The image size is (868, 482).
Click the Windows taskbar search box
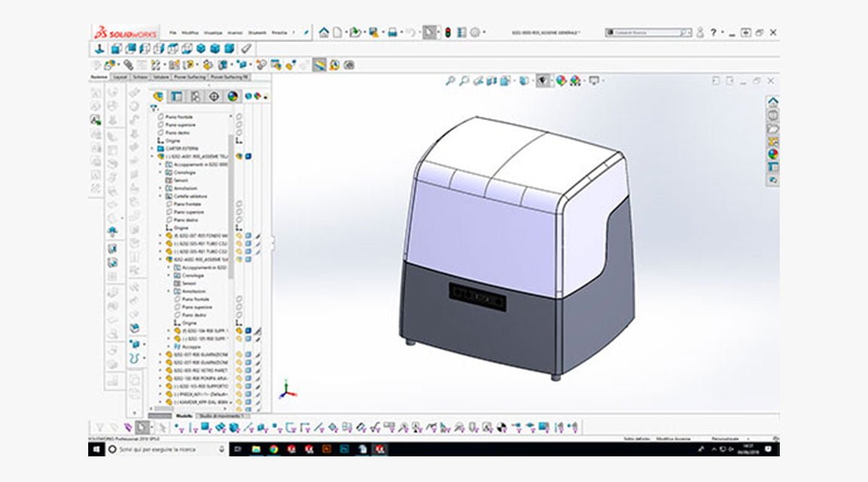[166, 450]
